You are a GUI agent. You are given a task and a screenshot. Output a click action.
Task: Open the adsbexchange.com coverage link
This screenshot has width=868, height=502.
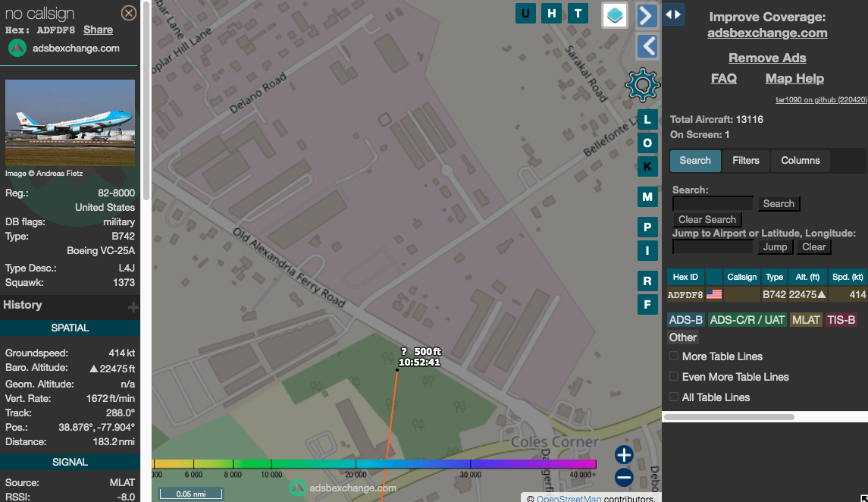767,33
